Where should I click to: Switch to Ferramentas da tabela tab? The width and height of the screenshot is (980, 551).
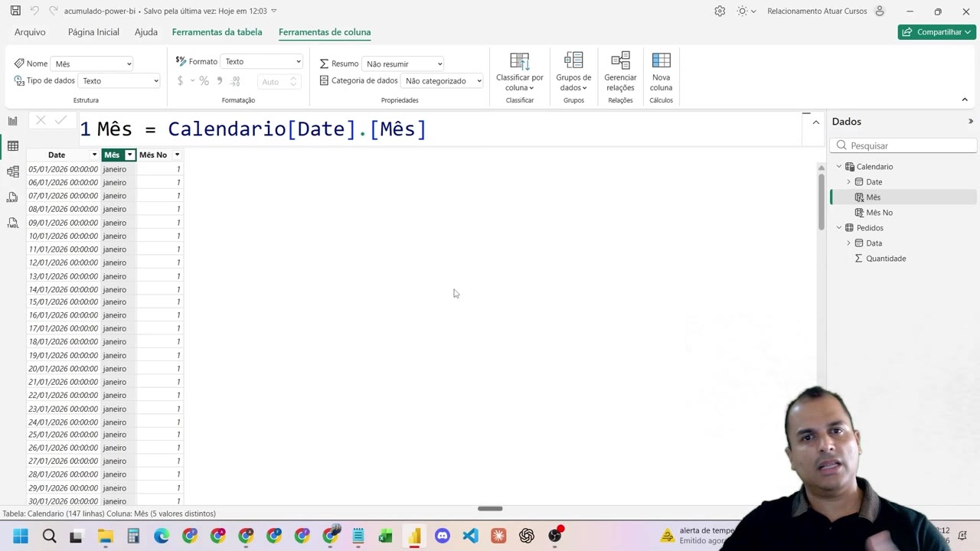(217, 32)
